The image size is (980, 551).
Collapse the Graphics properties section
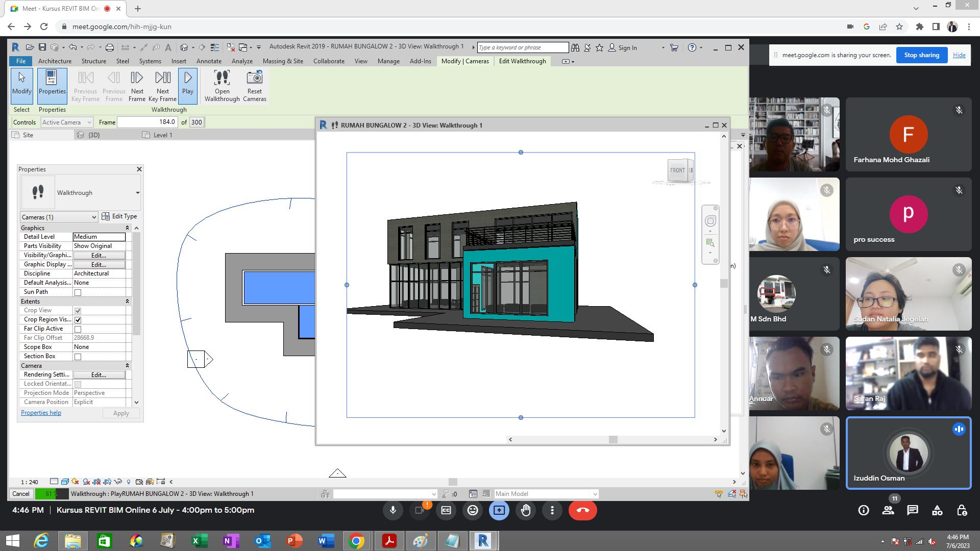127,228
